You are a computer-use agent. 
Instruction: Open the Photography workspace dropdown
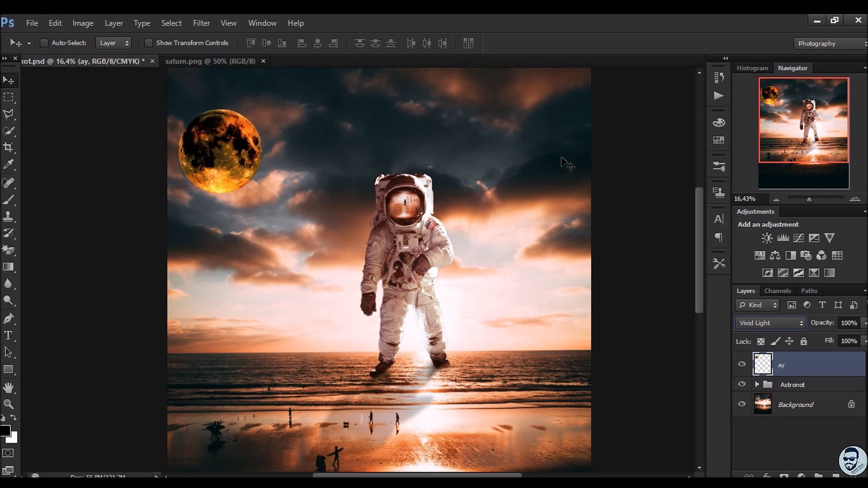[x=830, y=43]
